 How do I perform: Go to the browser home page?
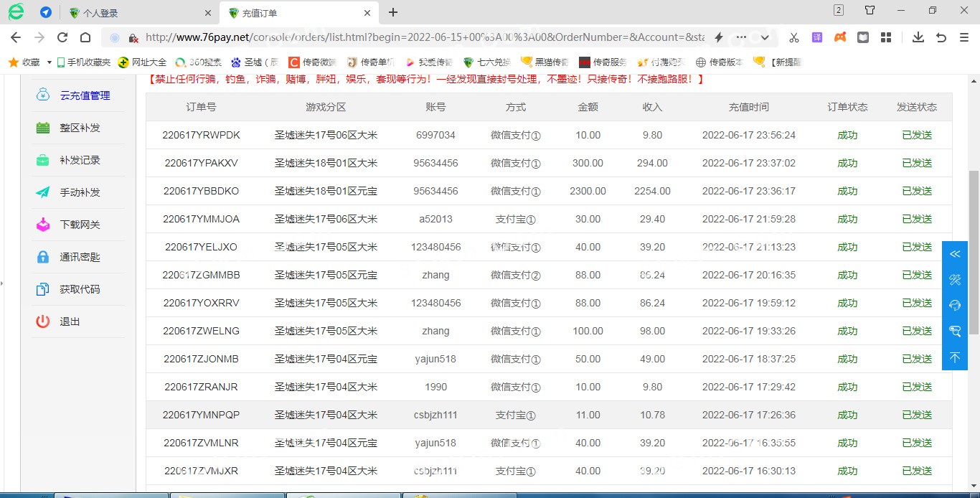pos(85,37)
